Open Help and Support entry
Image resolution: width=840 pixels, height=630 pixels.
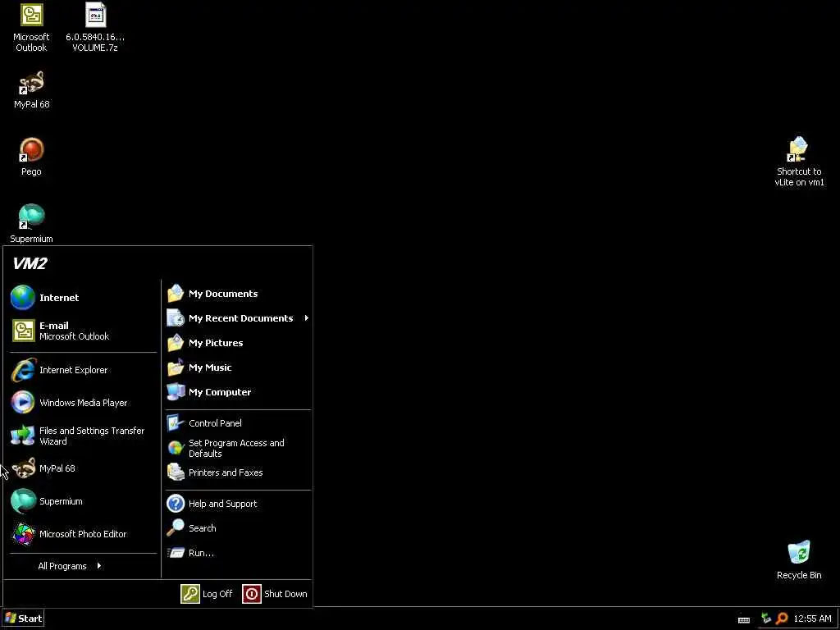coord(239,504)
